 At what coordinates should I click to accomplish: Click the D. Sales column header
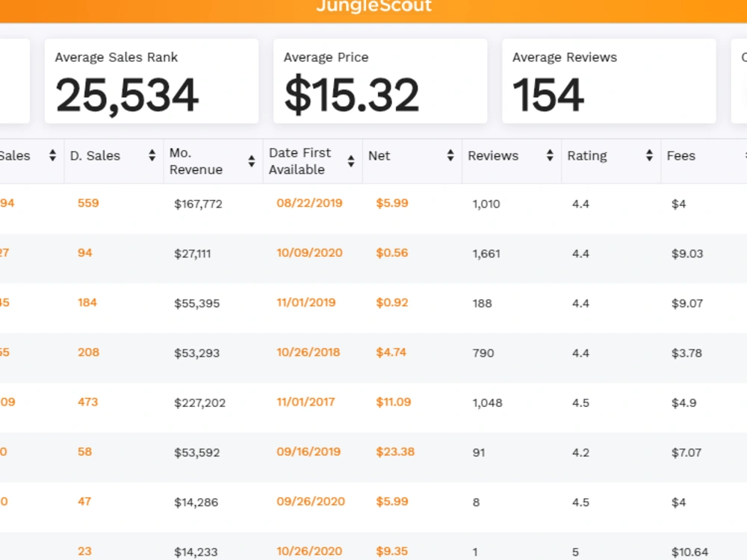96,156
